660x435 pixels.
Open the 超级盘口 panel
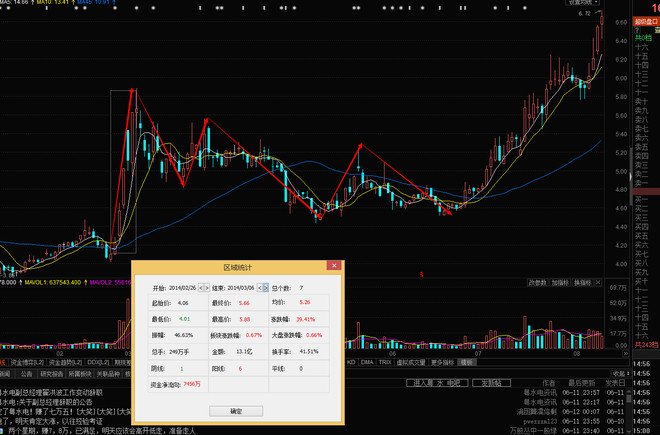point(646,21)
